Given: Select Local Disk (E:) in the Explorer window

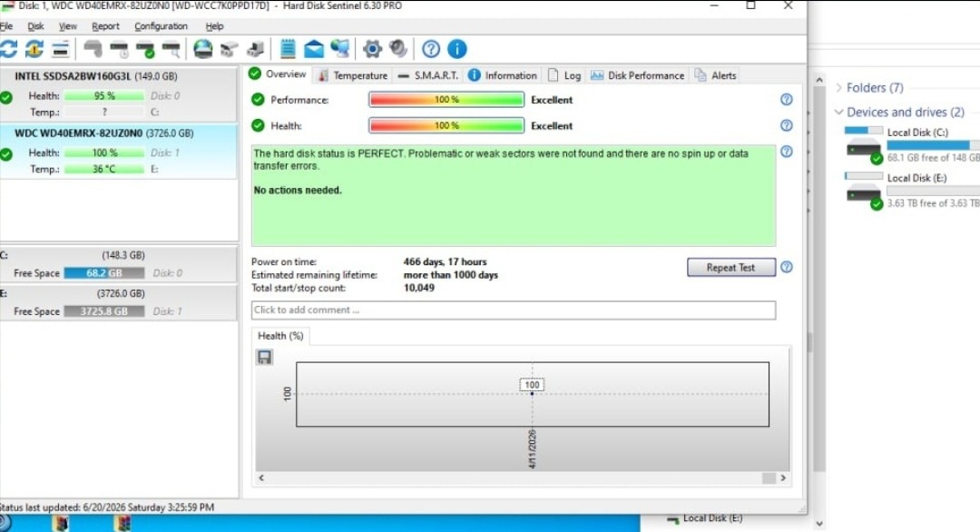Looking at the screenshot, I should [x=912, y=190].
